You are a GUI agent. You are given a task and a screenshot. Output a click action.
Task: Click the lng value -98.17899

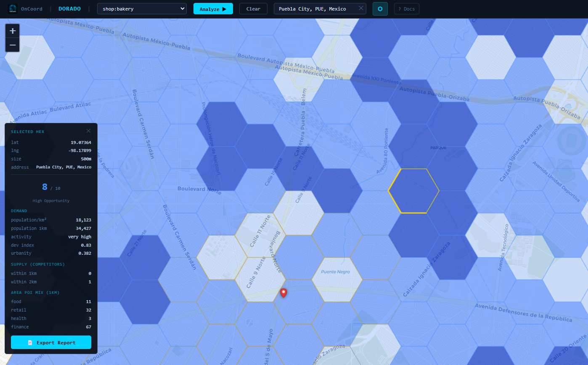(x=80, y=150)
